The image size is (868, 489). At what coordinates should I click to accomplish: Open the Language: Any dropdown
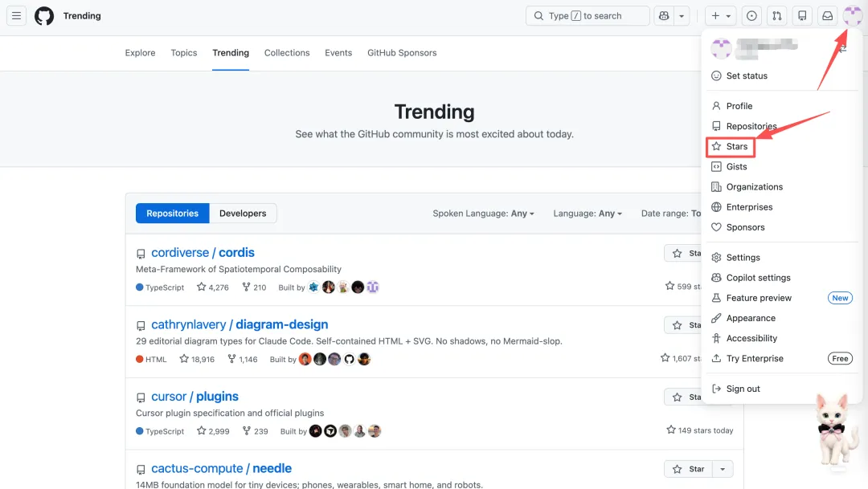588,213
